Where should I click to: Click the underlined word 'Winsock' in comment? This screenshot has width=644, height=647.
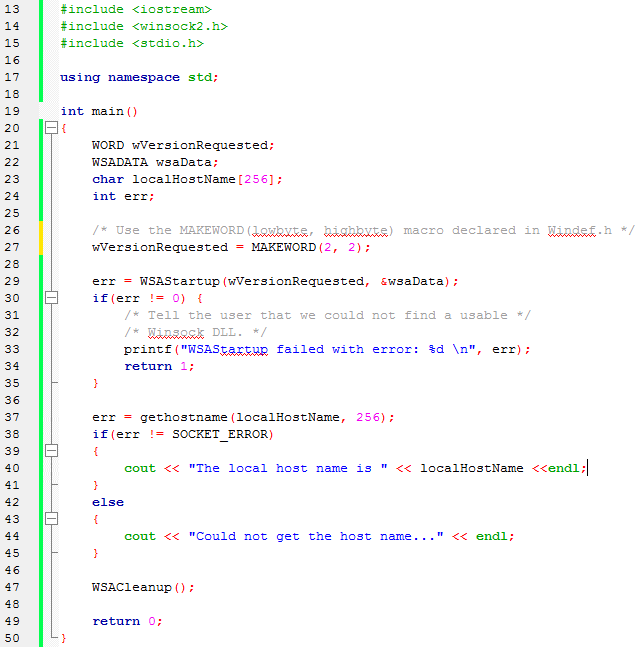175,332
